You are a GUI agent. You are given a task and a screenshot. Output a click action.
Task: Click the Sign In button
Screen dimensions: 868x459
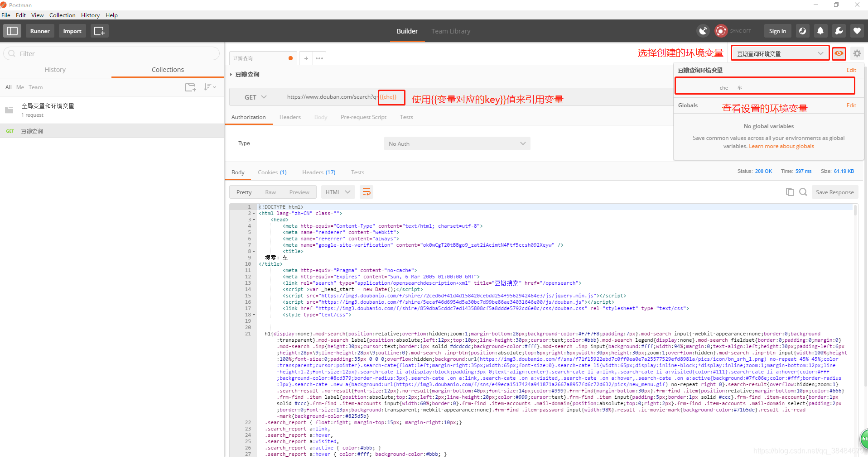[777, 31]
